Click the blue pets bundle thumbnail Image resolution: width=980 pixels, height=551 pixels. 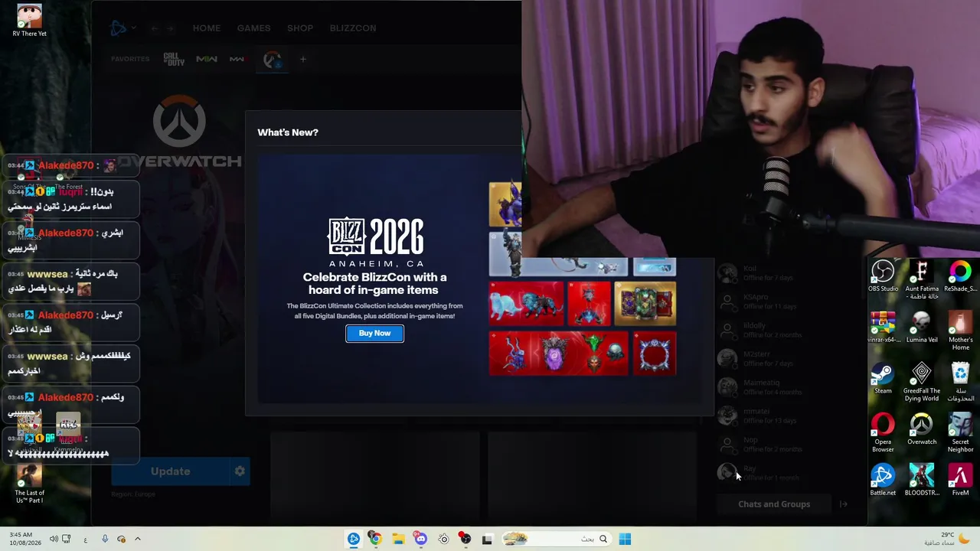click(526, 303)
